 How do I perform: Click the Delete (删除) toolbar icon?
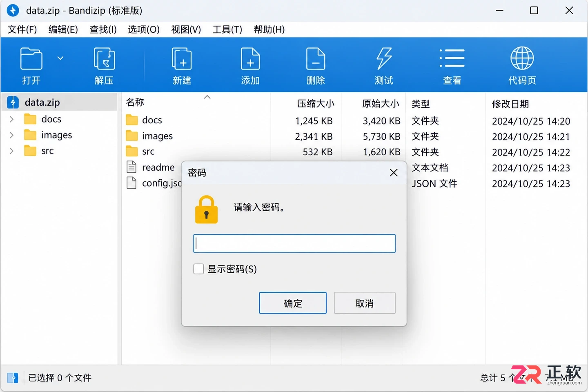click(x=316, y=59)
